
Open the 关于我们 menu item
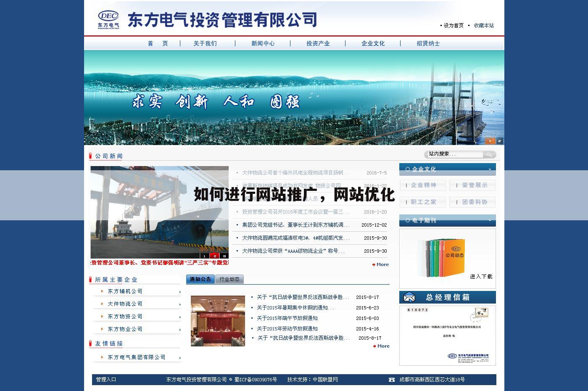click(x=205, y=43)
